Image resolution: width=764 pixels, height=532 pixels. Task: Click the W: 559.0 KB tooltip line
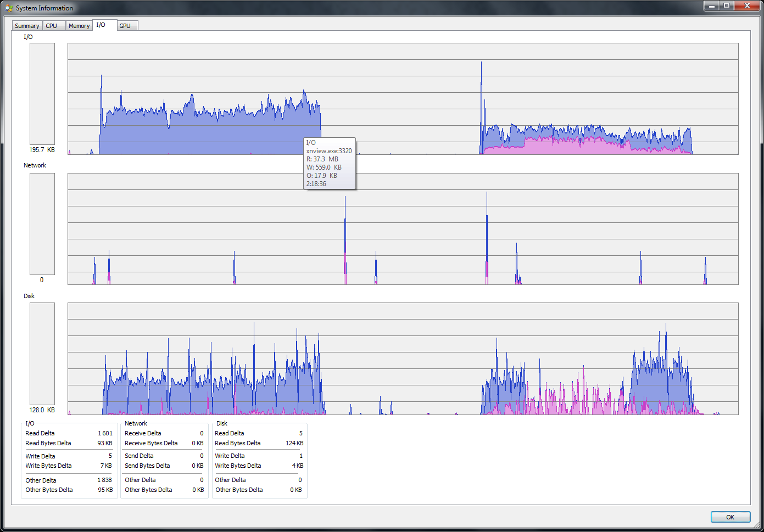point(324,167)
